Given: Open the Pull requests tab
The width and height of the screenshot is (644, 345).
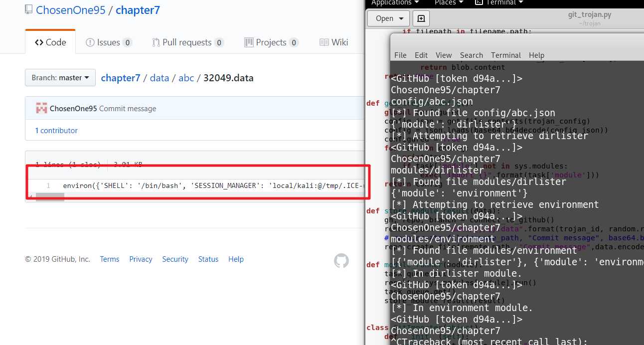Looking at the screenshot, I should [188, 42].
